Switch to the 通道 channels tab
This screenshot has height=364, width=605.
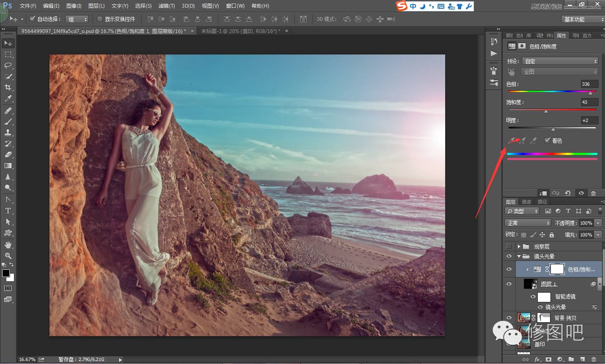[526, 202]
